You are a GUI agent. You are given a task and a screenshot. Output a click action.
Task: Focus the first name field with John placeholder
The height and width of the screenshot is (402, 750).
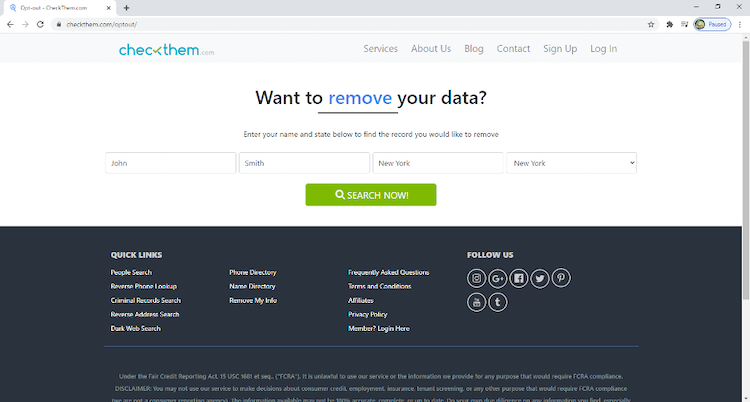pyautogui.click(x=171, y=163)
